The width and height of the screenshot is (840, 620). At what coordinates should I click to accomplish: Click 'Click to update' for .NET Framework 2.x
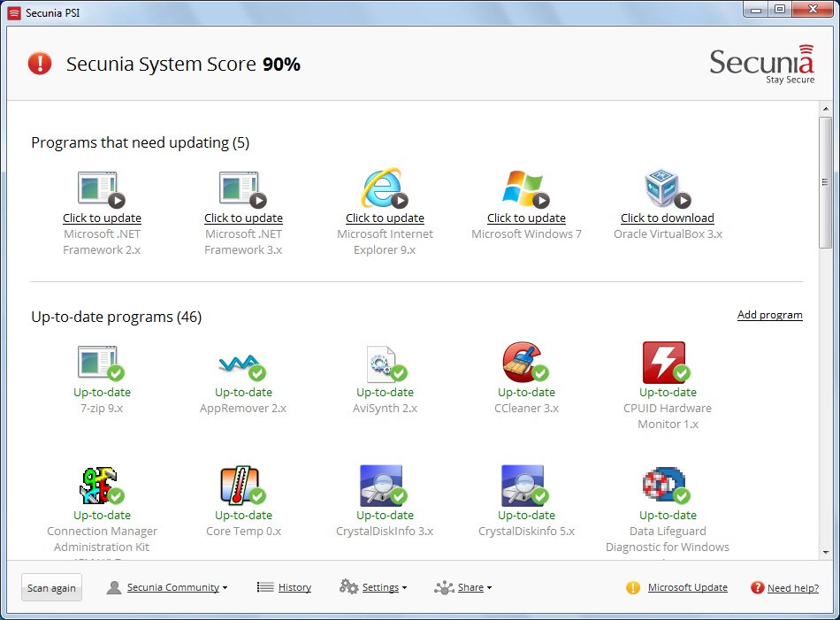pos(102,218)
